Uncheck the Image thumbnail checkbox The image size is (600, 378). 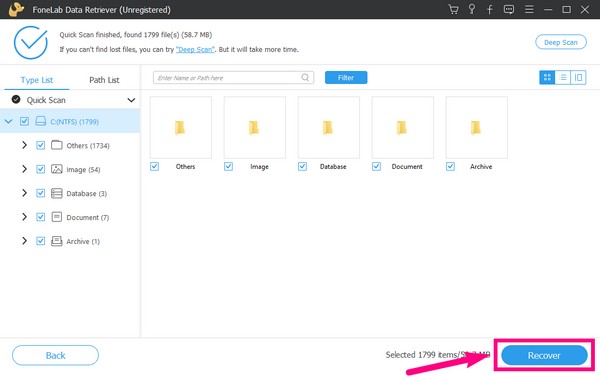[x=228, y=166]
